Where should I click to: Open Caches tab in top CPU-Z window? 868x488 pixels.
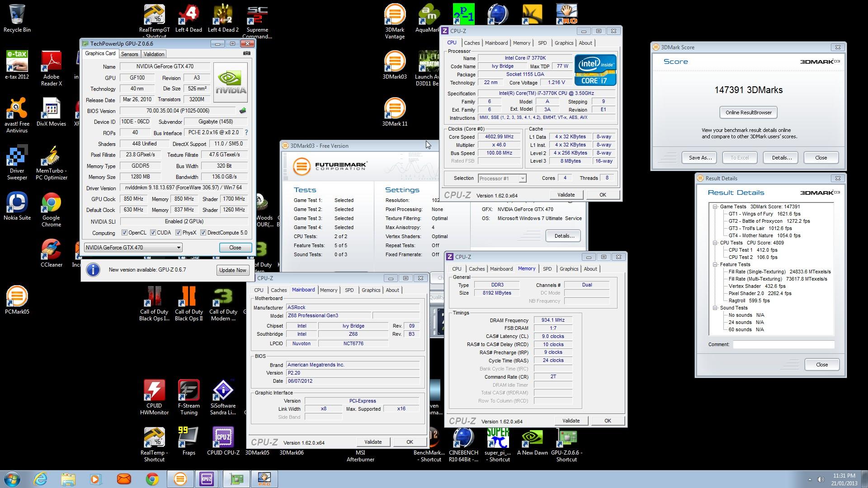click(472, 43)
